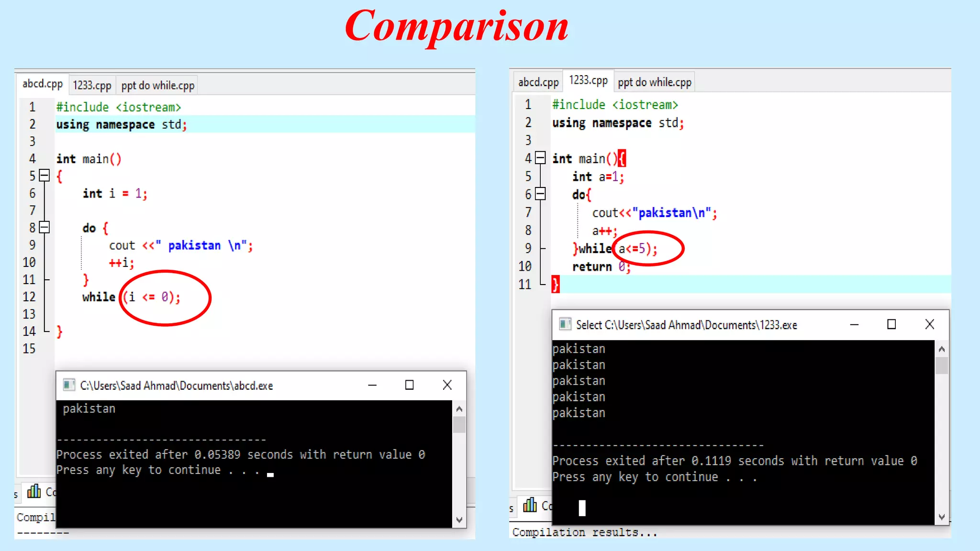Open ppt do while.cpp tab in left editor
Viewport: 980px width, 551px height.
coord(158,86)
